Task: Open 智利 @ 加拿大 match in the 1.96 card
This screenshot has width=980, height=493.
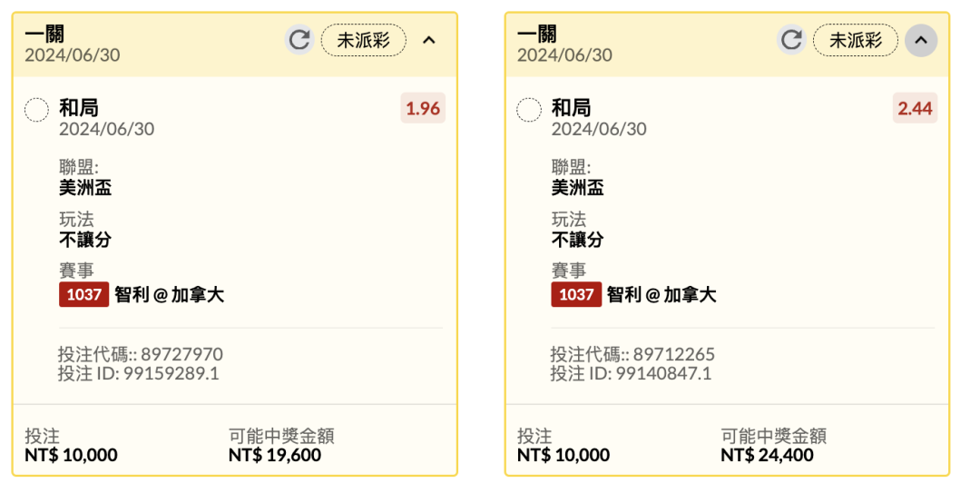Action: (170, 295)
